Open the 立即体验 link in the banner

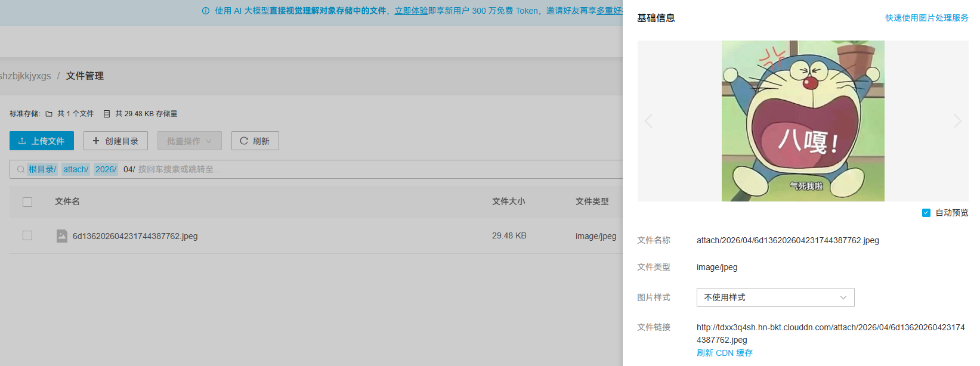pos(411,11)
